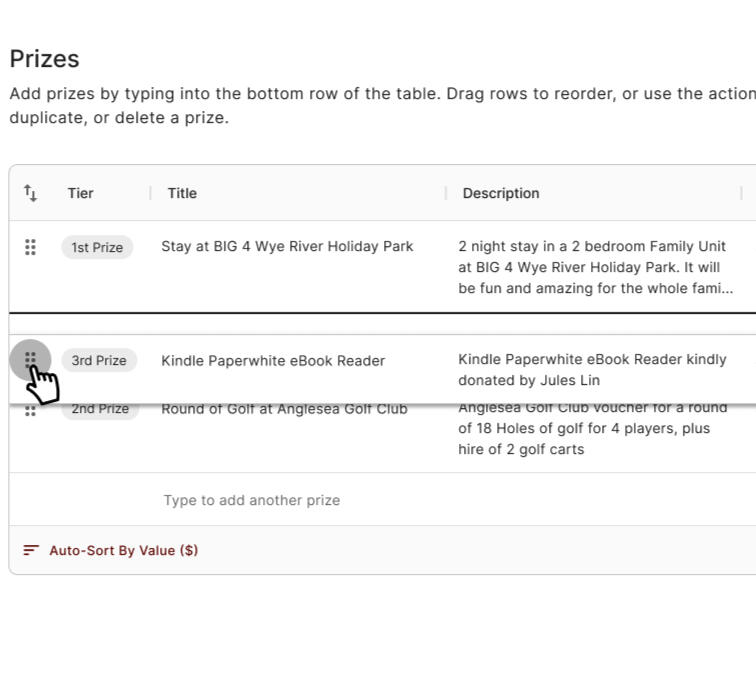Viewport: 756px width, 690px height.
Task: Select the 3rd Prize tier badge
Action: (x=98, y=360)
